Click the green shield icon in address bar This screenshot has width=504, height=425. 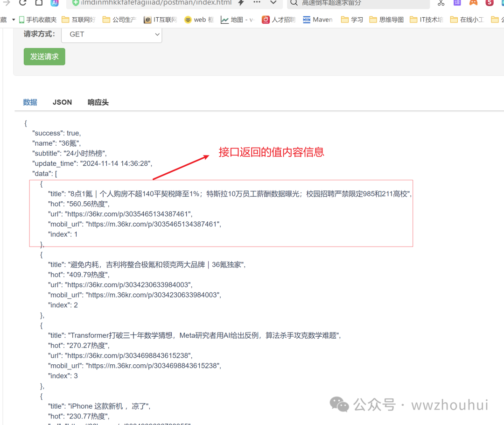[x=75, y=3]
